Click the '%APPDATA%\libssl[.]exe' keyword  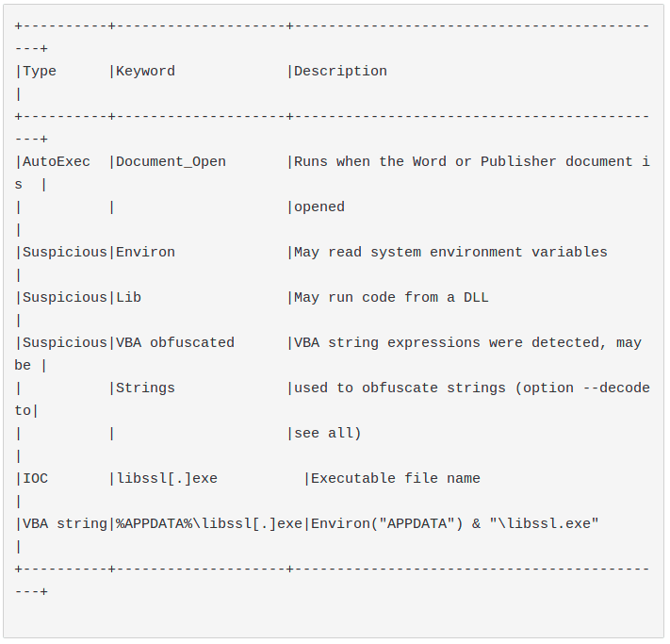[209, 524]
